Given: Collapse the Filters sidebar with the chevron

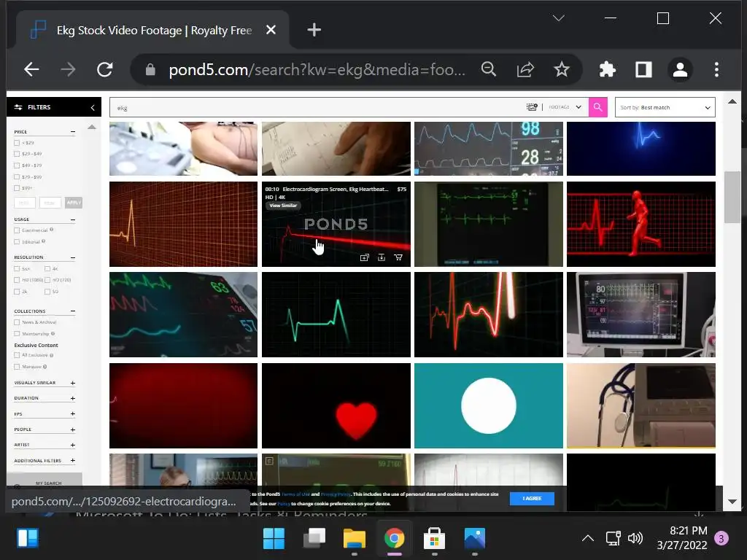Looking at the screenshot, I should [93, 108].
